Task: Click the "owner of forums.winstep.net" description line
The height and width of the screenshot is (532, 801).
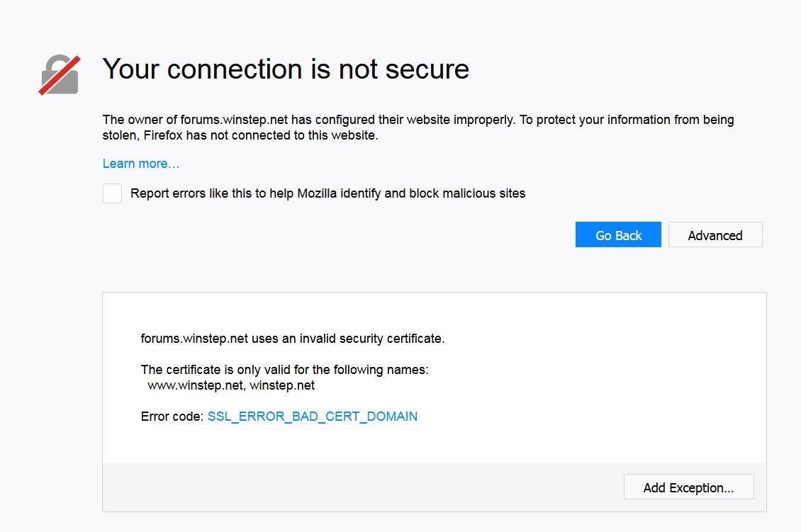Action: [206, 120]
